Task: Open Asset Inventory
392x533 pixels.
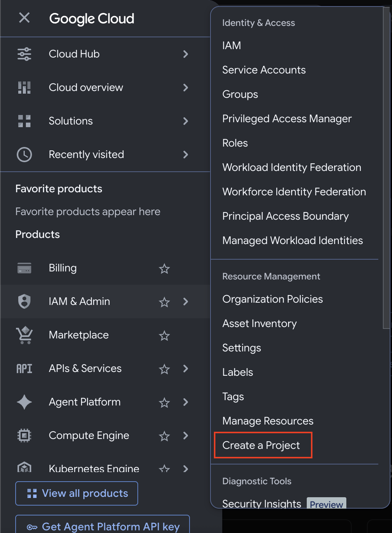Action: 260,324
